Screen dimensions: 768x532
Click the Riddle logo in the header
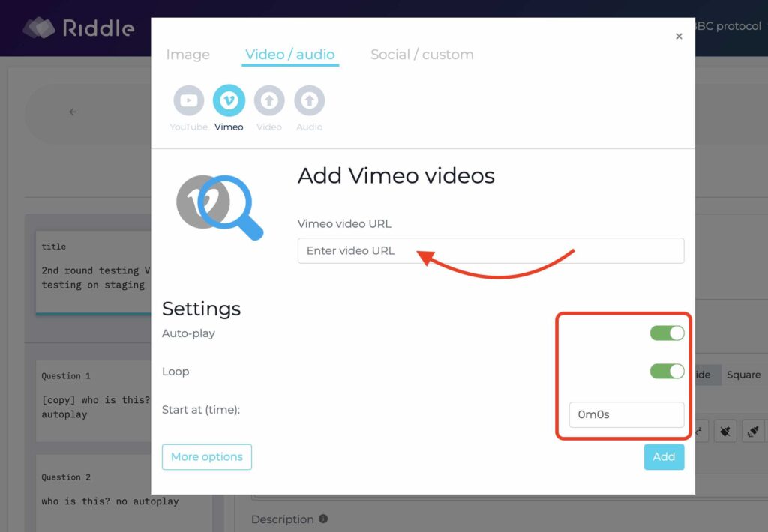coord(79,28)
